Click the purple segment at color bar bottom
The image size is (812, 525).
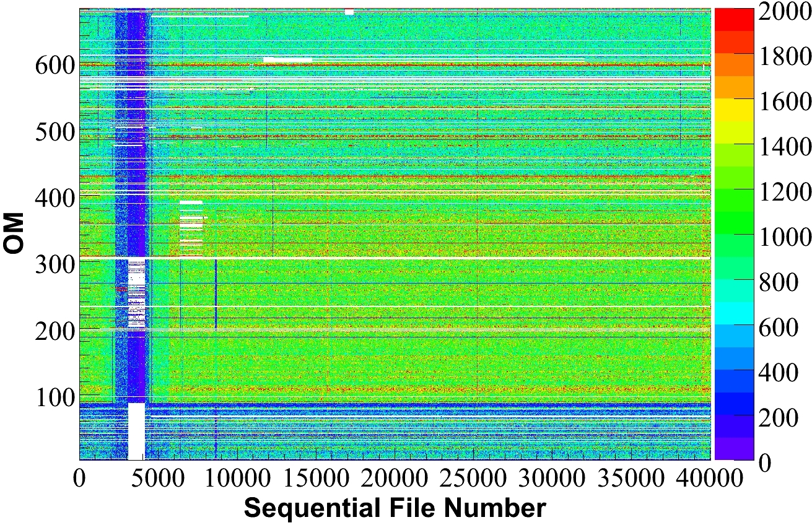[x=734, y=449]
